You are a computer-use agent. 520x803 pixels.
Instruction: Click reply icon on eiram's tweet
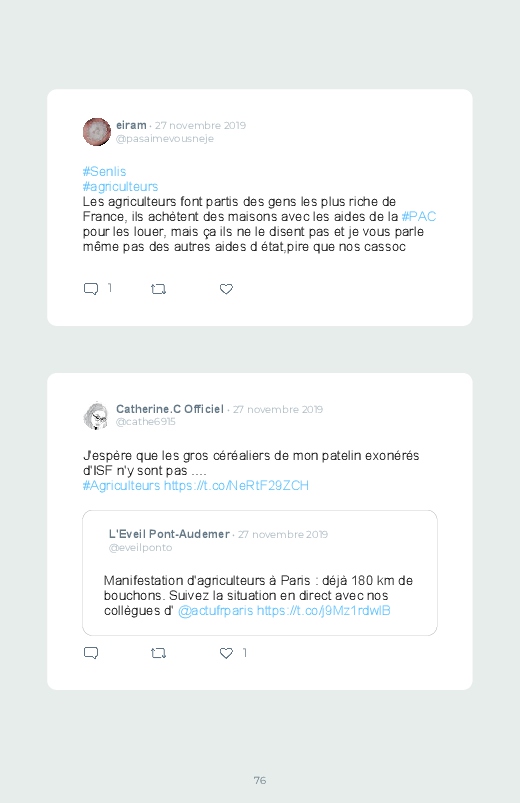91,289
